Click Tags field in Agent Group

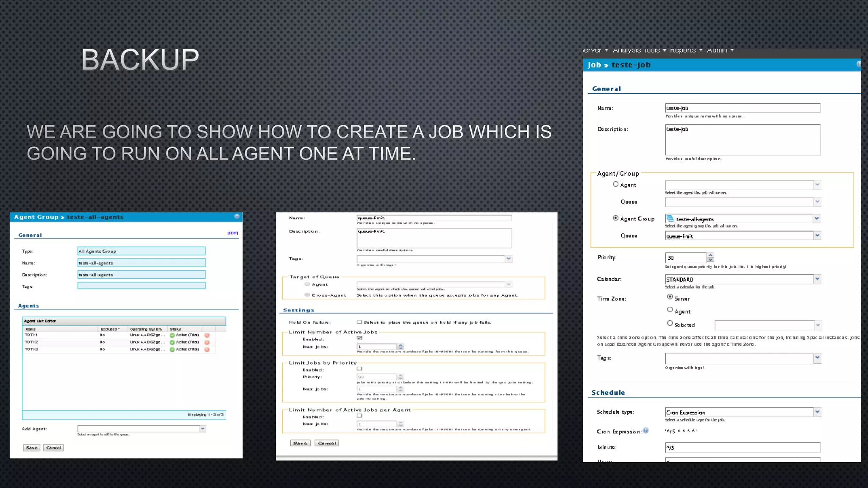point(142,286)
